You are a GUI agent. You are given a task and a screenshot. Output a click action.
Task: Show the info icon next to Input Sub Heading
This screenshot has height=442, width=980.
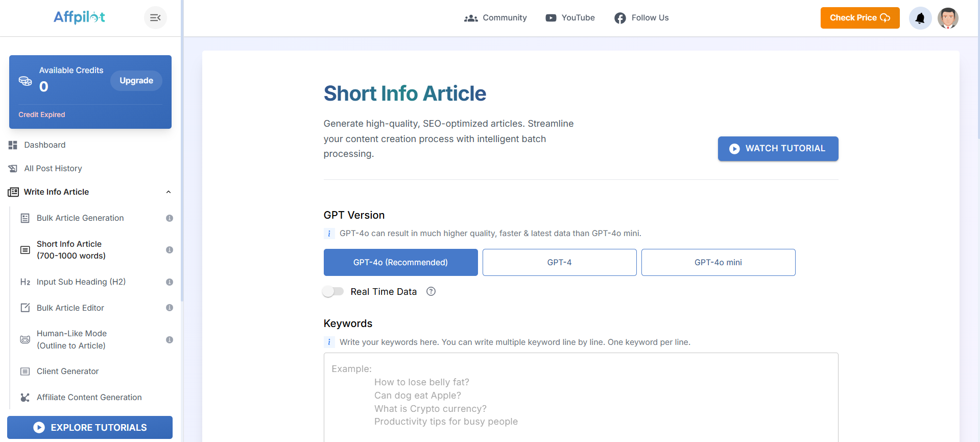pos(170,282)
